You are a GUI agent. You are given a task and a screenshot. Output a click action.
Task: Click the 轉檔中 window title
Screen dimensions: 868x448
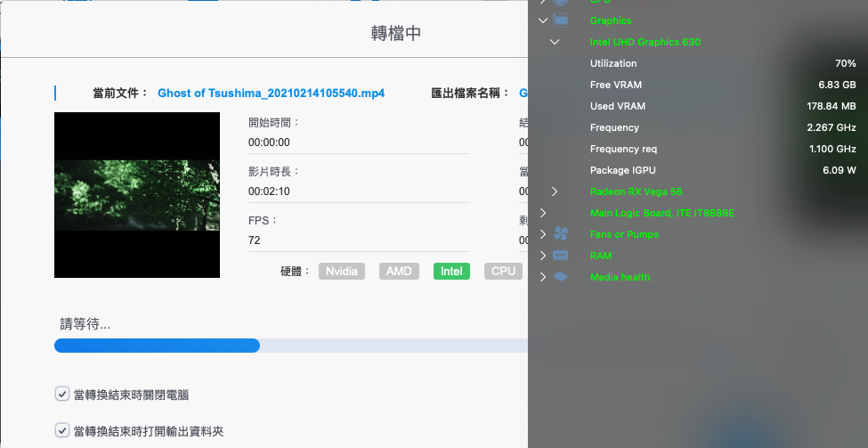click(x=396, y=33)
